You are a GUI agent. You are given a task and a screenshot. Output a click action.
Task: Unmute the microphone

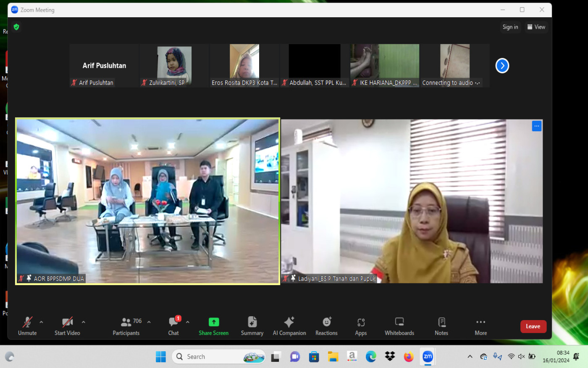(27, 326)
